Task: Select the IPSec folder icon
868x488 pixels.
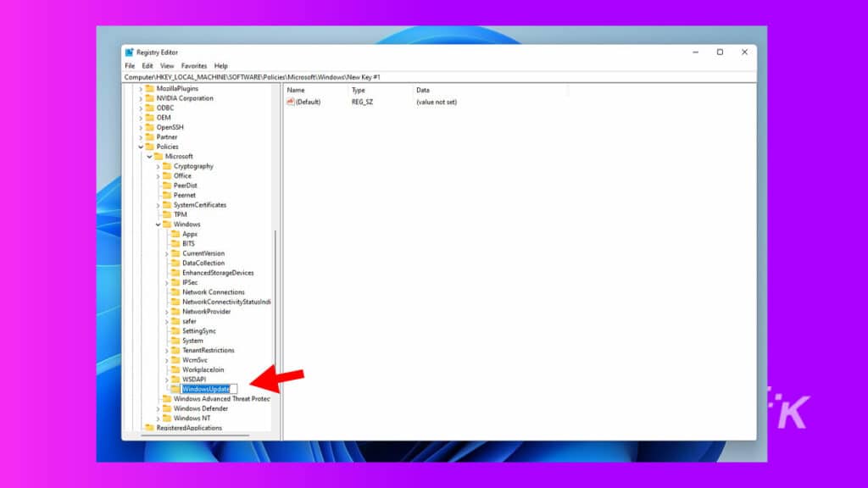Action: 175,282
